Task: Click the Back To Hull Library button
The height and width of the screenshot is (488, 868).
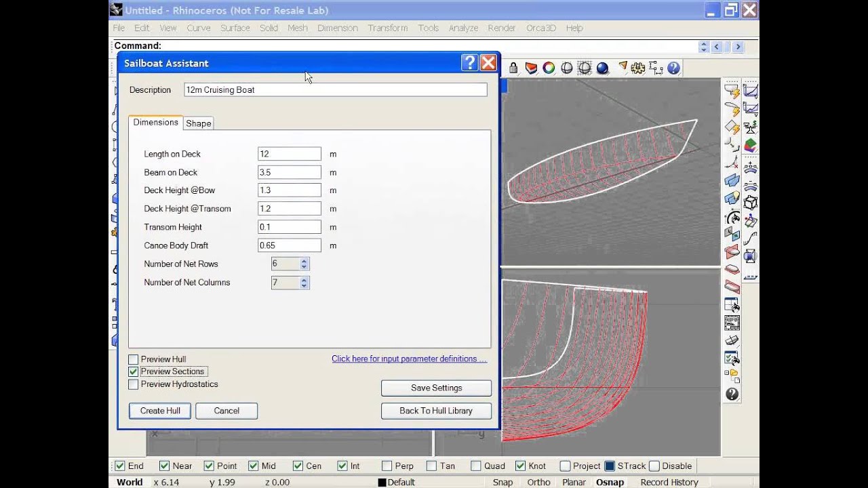Action: 436,411
